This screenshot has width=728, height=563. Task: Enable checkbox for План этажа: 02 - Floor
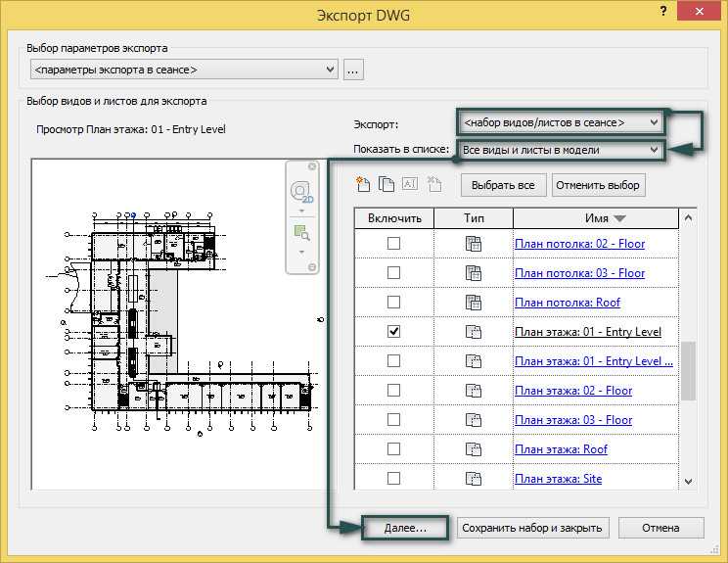[x=393, y=391]
